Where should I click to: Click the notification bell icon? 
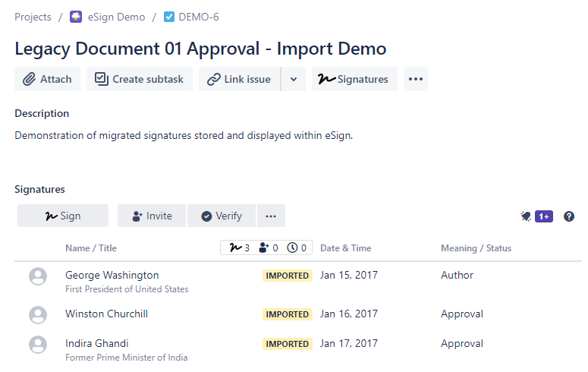click(x=526, y=216)
